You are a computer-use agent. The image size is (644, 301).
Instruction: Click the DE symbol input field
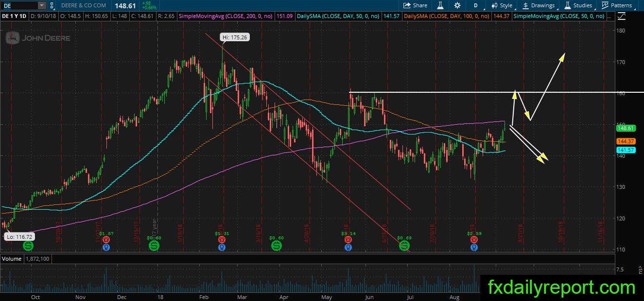[19, 5]
